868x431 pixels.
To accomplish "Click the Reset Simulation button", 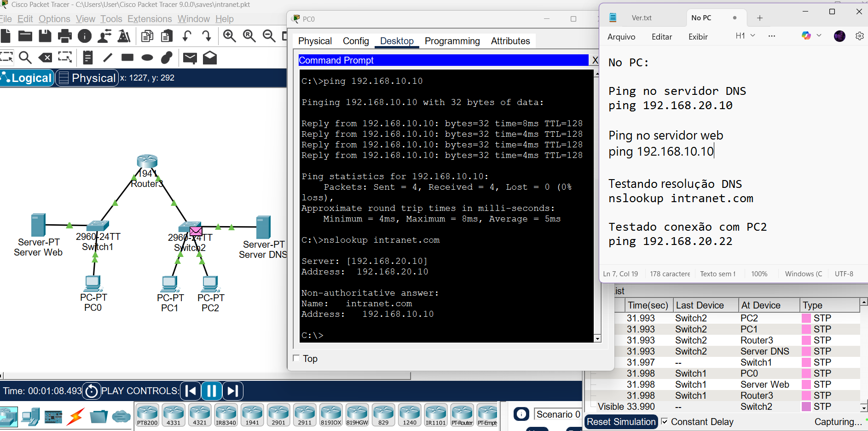I will click(x=621, y=422).
